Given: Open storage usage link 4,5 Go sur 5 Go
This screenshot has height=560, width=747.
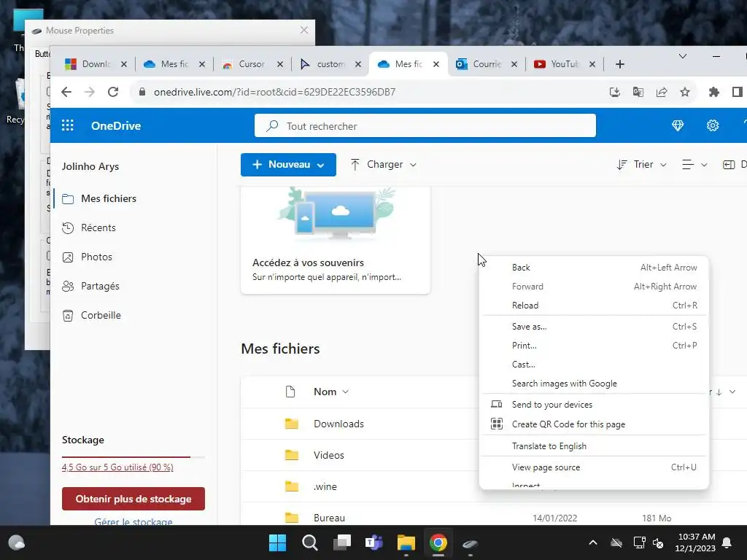Looking at the screenshot, I should click(117, 467).
